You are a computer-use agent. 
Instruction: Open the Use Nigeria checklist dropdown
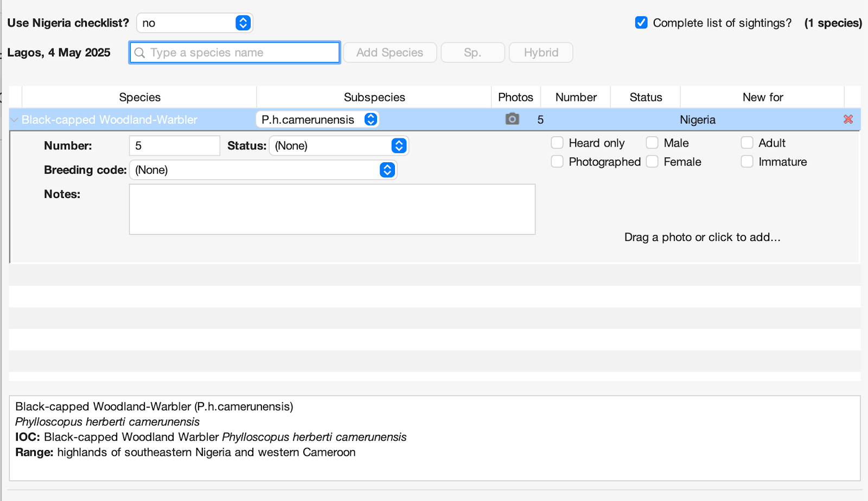(194, 23)
